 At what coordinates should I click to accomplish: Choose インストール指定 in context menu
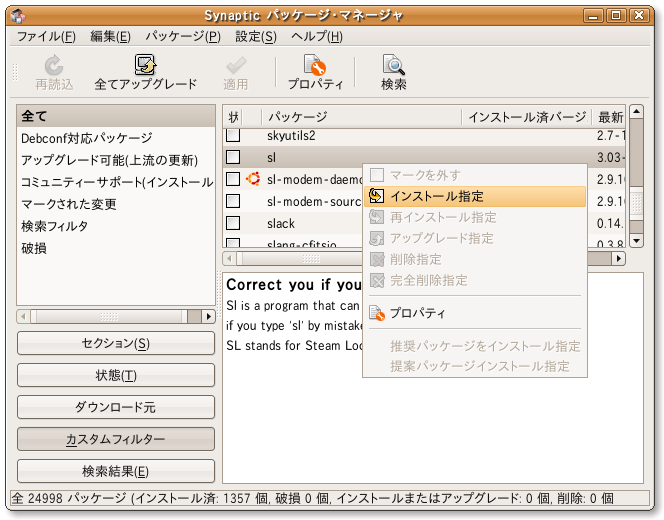coord(475,196)
